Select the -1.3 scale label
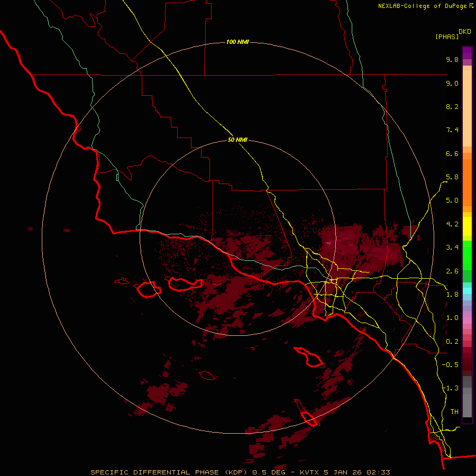 click(x=450, y=388)
